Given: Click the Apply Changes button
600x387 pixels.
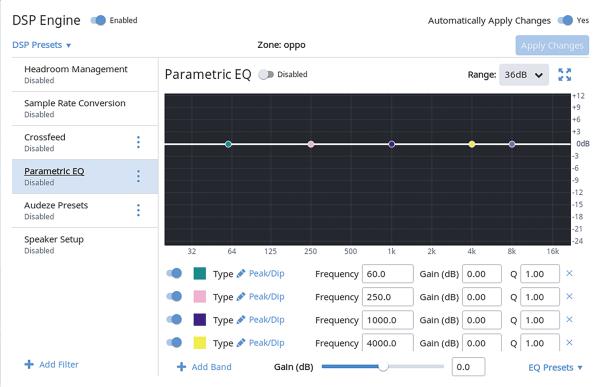Looking at the screenshot, I should coord(552,46).
